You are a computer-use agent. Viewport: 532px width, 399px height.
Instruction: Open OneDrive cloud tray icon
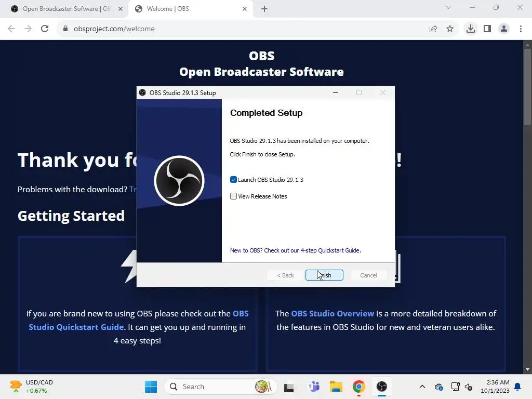[438, 387]
